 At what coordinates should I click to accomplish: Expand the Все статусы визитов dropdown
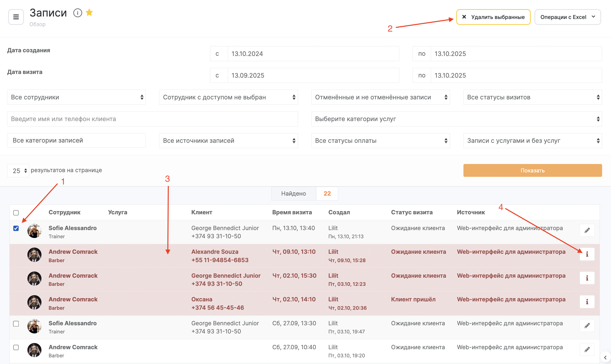tap(533, 97)
